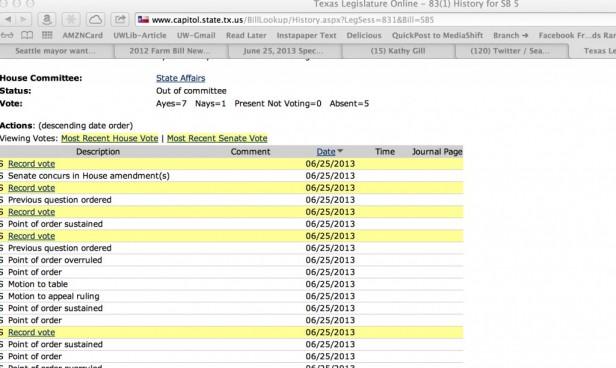Open Top Sites grid icon

point(47,35)
